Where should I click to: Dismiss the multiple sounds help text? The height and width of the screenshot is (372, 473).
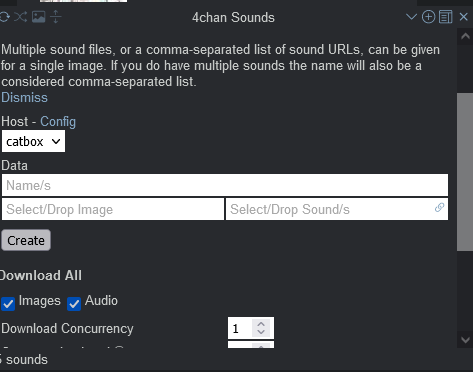[x=24, y=98]
